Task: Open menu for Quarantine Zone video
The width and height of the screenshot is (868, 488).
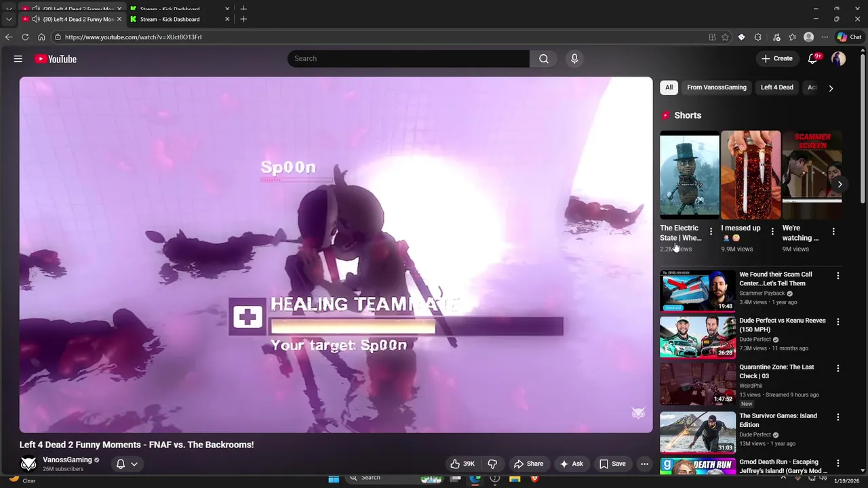Action: tap(837, 369)
